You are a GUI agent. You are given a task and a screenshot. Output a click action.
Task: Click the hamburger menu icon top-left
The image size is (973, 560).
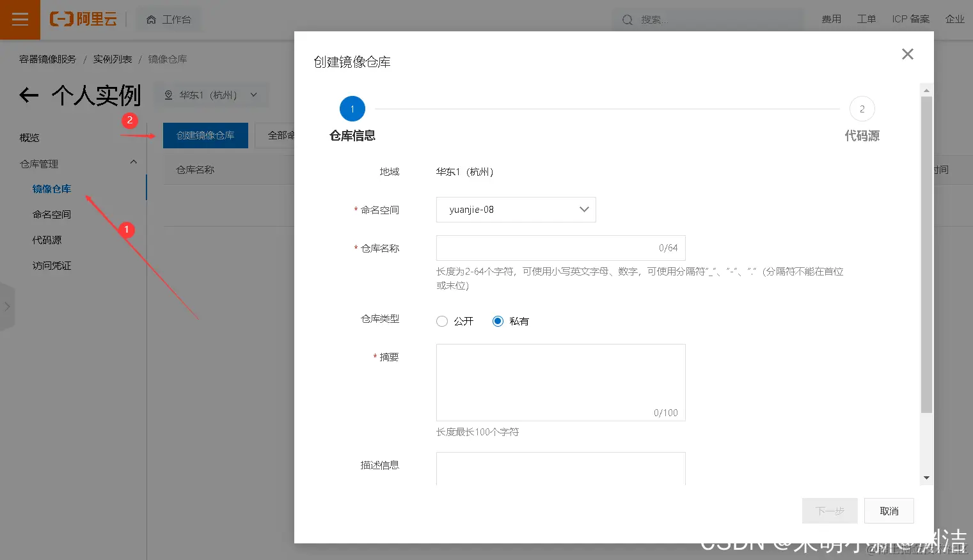pos(20,19)
